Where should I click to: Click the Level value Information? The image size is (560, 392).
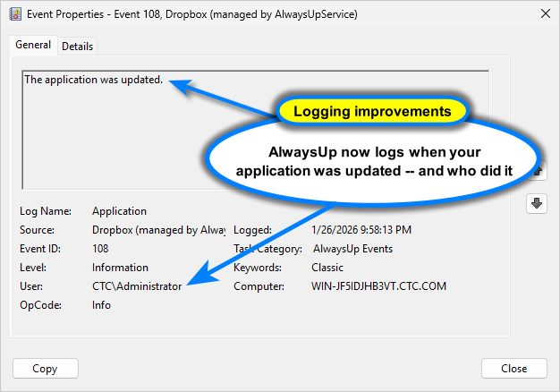120,268
